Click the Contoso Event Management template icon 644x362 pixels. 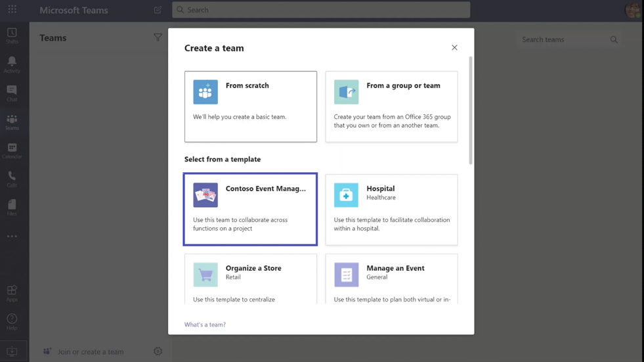tap(205, 194)
